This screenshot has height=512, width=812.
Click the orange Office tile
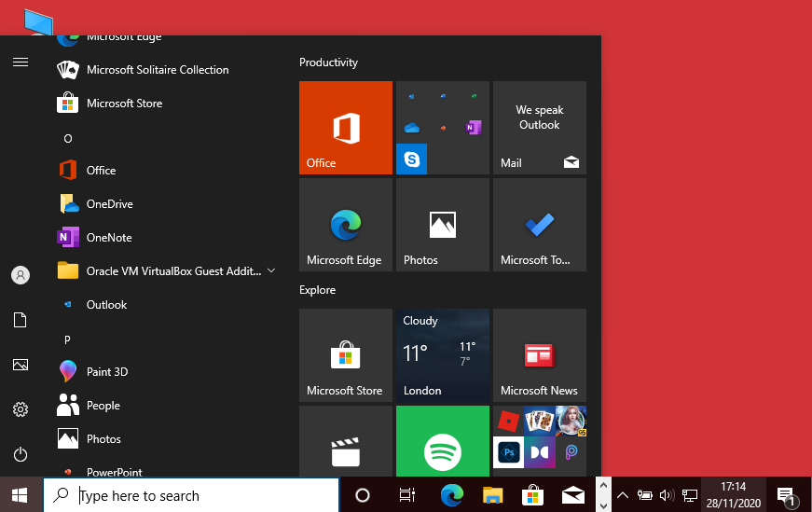pos(346,128)
